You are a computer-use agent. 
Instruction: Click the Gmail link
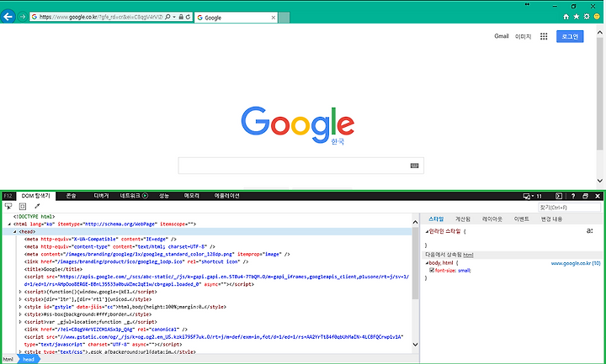coord(502,36)
